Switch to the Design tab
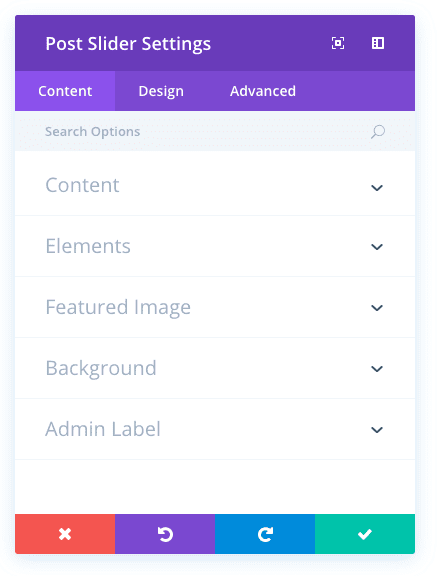 (x=161, y=91)
